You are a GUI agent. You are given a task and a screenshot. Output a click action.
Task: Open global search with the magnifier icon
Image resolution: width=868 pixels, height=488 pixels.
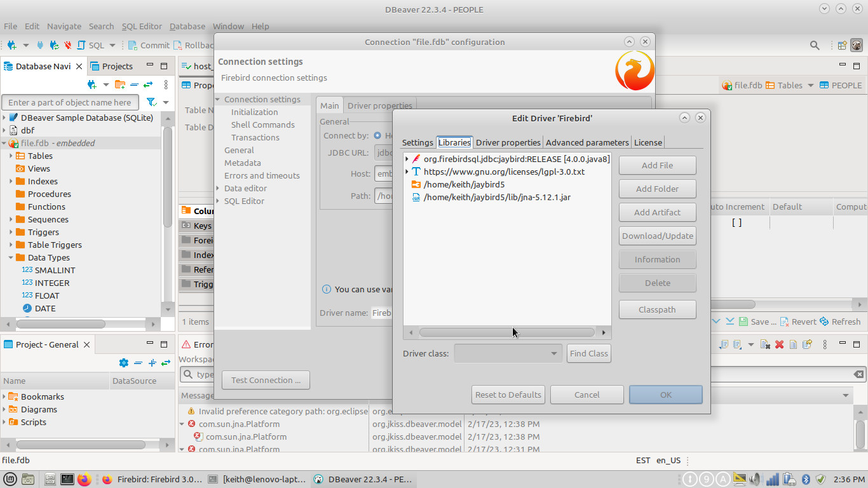pos(814,45)
